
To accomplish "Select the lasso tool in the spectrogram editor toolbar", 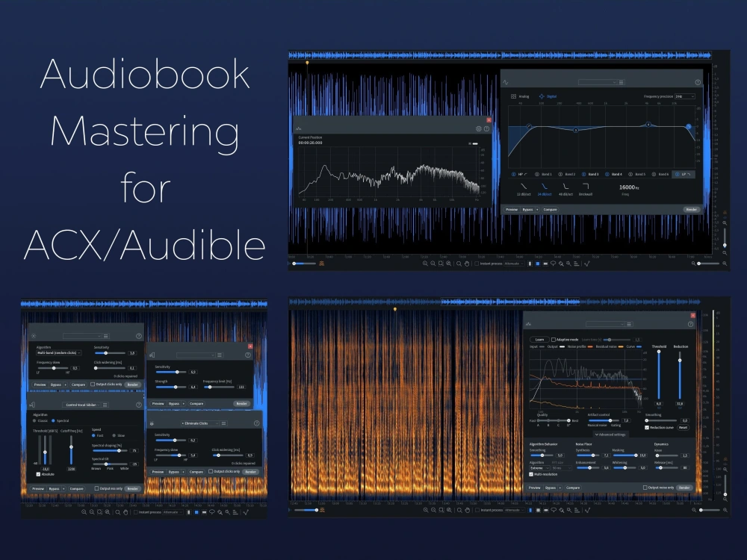I will click(x=554, y=510).
